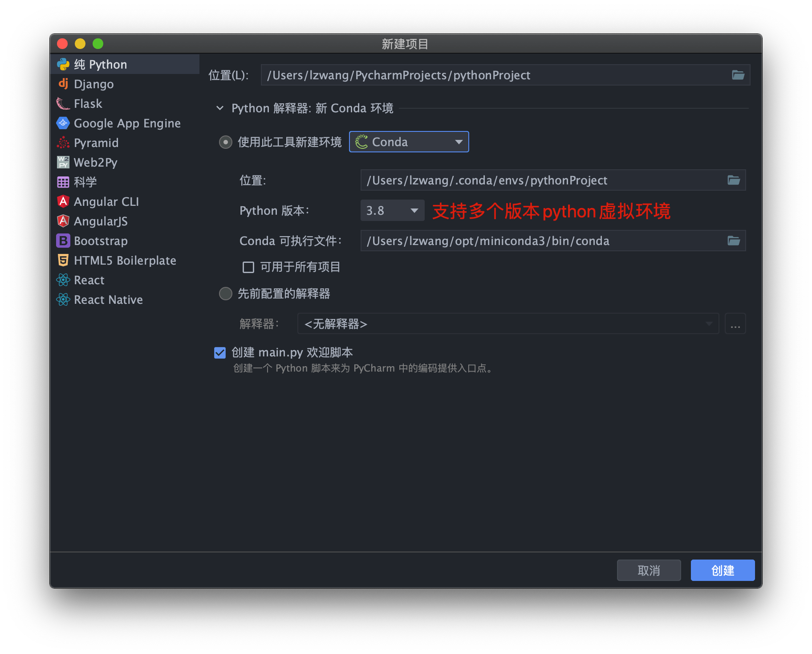
Task: Open the Python 版本 3.8 dropdown
Action: pyautogui.click(x=393, y=210)
